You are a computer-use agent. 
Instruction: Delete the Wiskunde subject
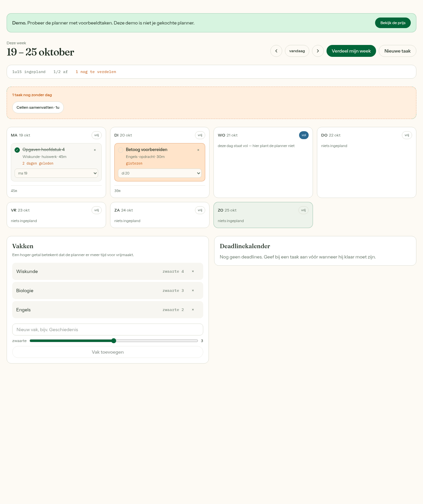click(x=193, y=271)
